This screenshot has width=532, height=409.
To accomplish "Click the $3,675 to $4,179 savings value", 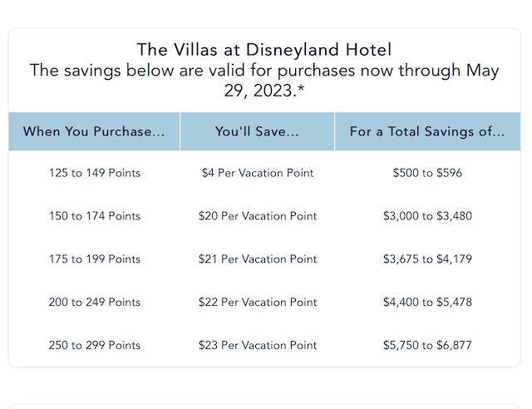I will [x=427, y=259].
